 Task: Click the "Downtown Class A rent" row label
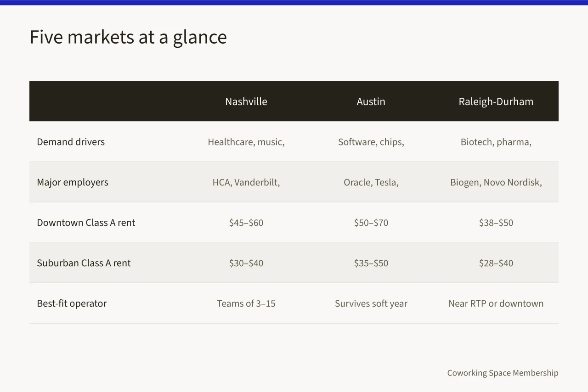click(x=86, y=223)
